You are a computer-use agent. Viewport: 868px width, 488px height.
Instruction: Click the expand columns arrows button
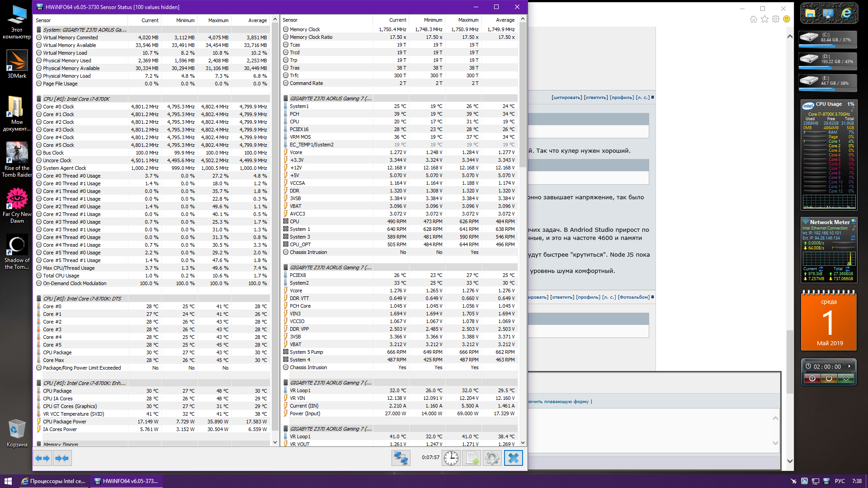tap(42, 458)
